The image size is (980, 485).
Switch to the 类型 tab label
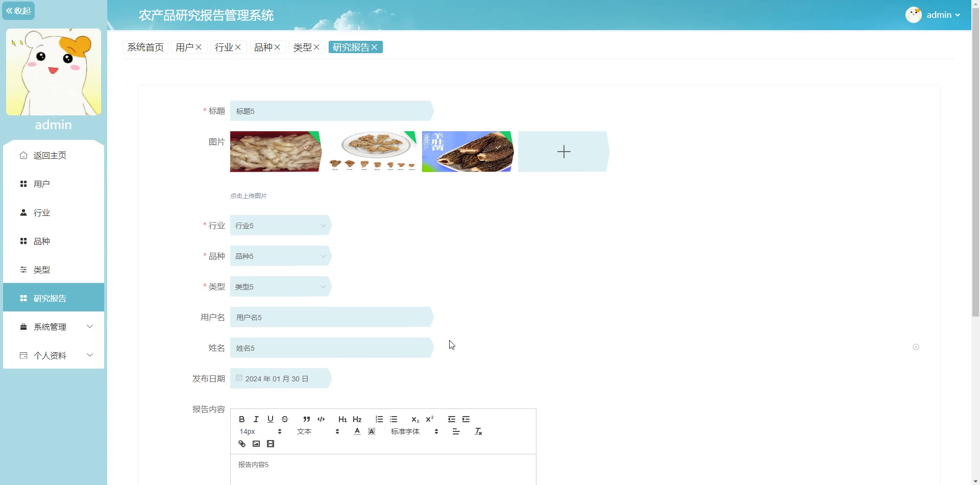[303, 47]
